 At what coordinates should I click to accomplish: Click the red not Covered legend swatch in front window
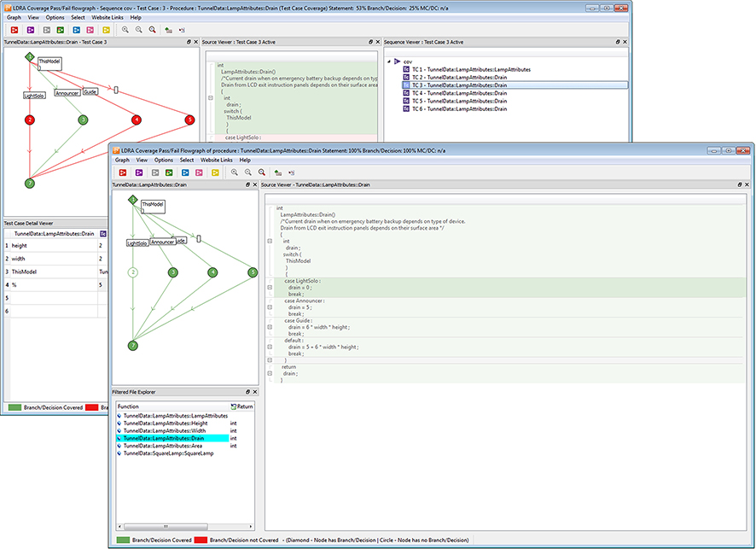[201, 540]
